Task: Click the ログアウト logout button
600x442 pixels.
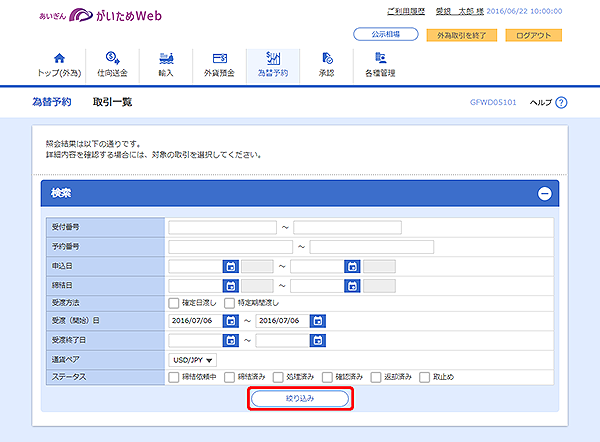Action: (x=533, y=35)
